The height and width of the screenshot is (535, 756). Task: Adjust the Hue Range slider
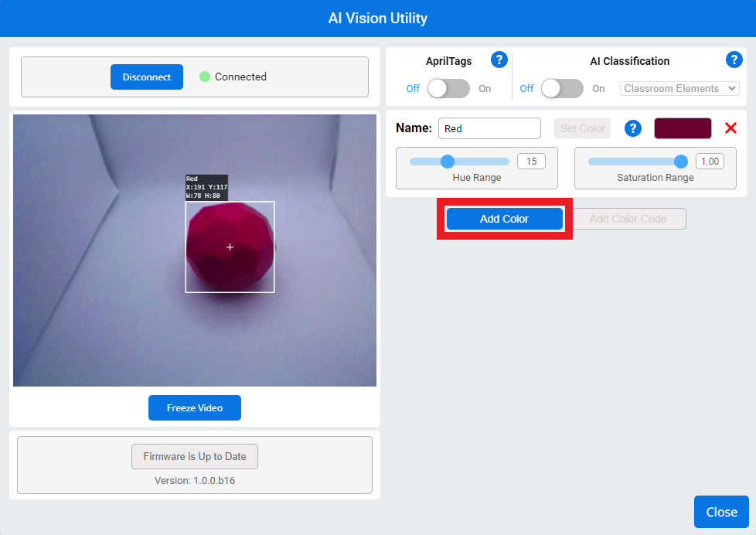[x=448, y=162]
